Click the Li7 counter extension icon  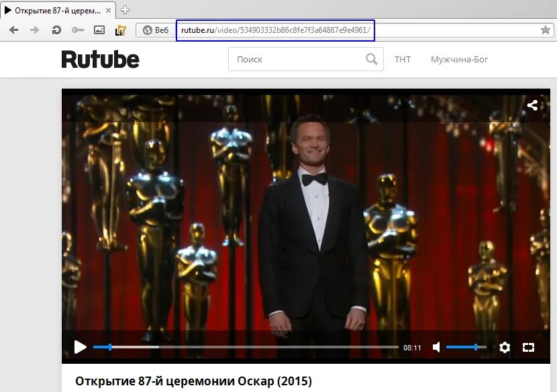click(121, 30)
